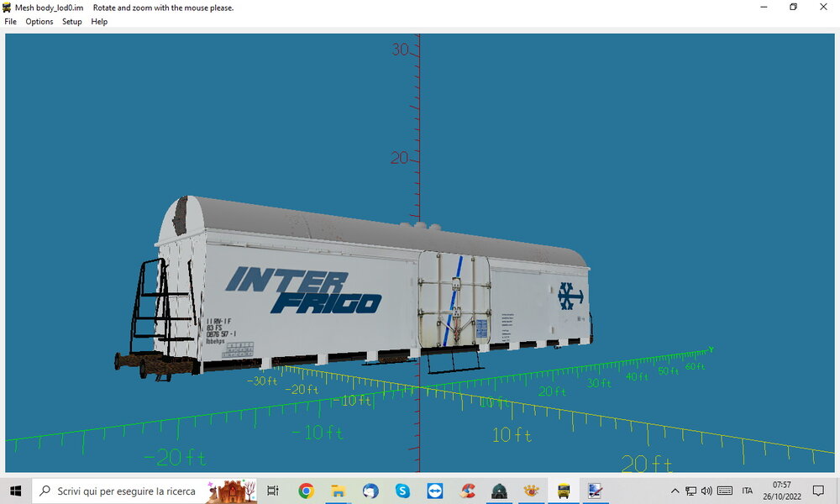The image size is (840, 504).
Task: Switch to the yellow train taskbar app
Action: coord(564,491)
